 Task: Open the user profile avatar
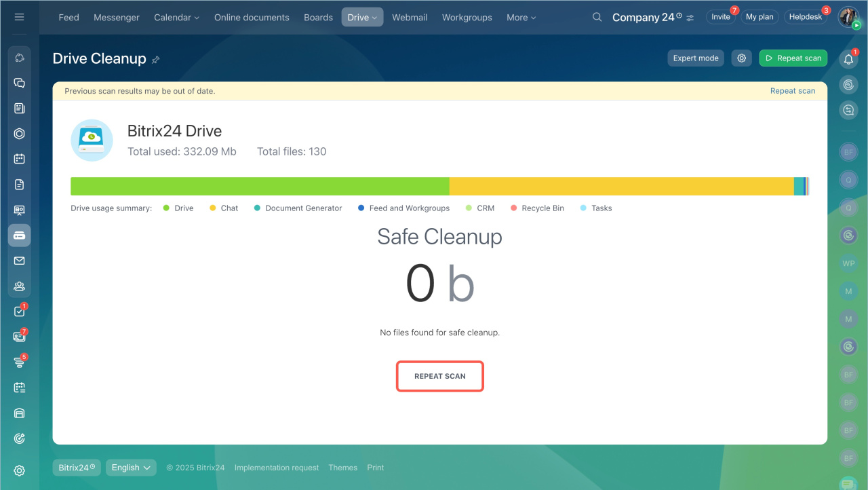[x=848, y=17]
